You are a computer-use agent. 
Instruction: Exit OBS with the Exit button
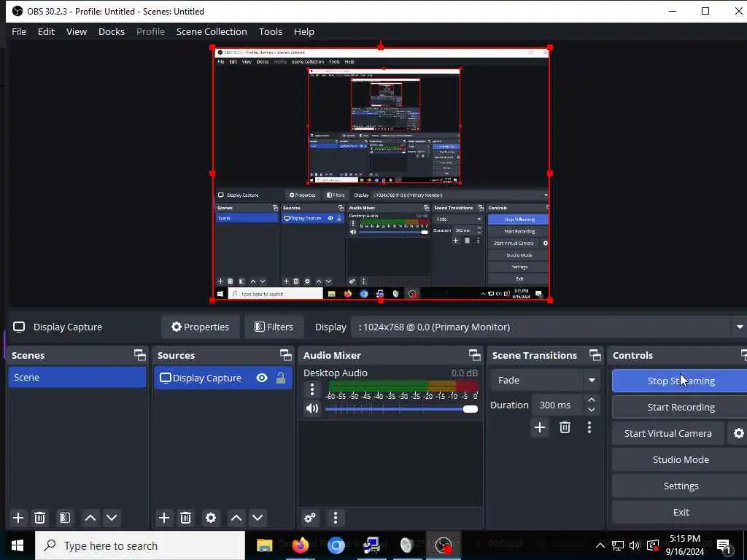pos(681,512)
